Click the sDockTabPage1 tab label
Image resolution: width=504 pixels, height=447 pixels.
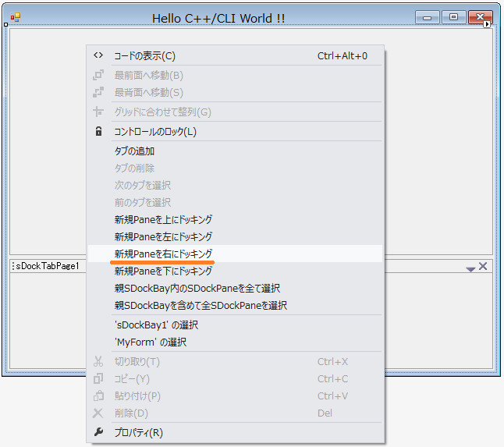tap(48, 266)
